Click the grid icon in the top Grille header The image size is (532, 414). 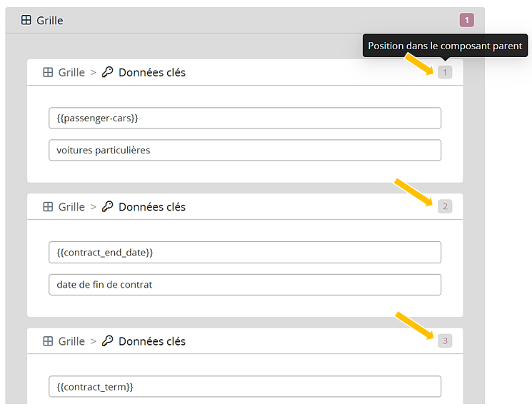(26, 20)
